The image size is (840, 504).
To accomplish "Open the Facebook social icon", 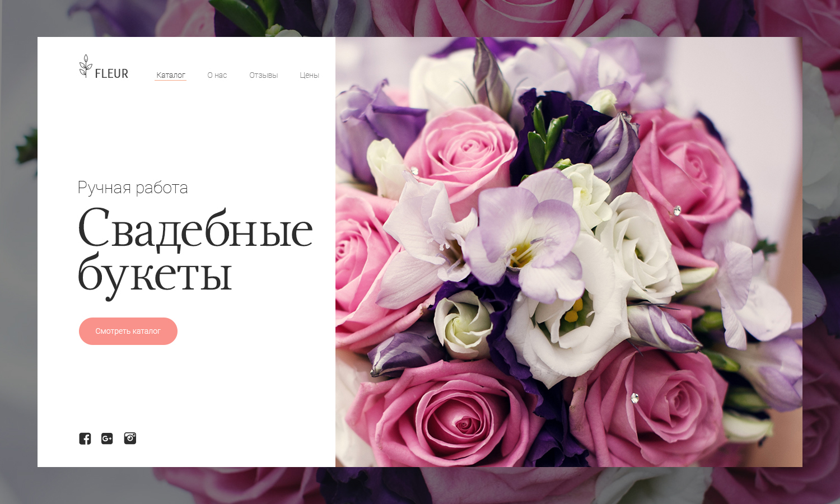I will pos(85,438).
